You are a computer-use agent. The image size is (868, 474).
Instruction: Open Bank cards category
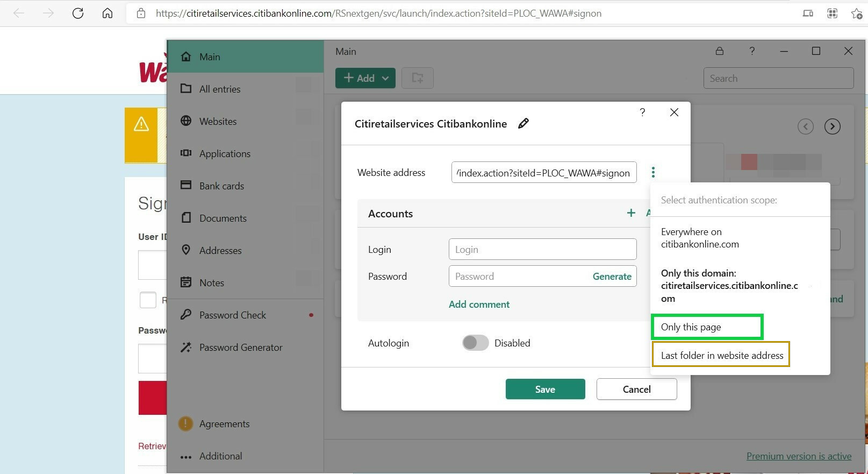[x=246, y=186]
